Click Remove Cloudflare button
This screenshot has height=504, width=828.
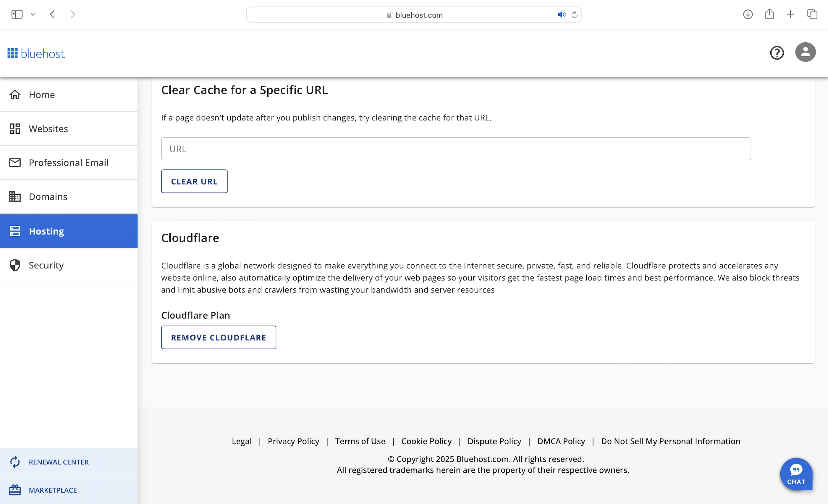click(x=219, y=337)
